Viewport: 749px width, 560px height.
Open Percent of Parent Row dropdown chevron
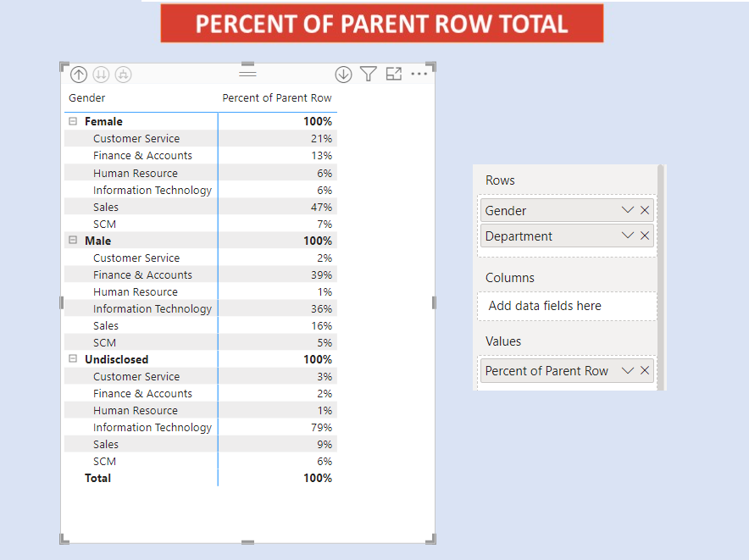point(628,370)
